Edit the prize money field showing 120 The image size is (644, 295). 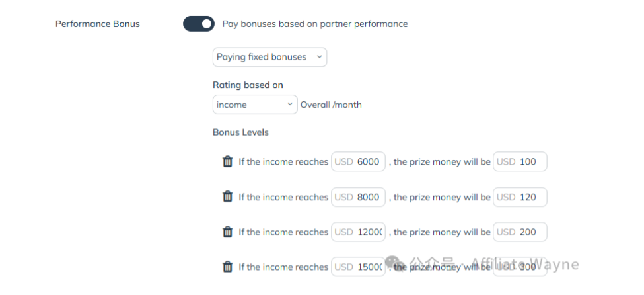520,197
